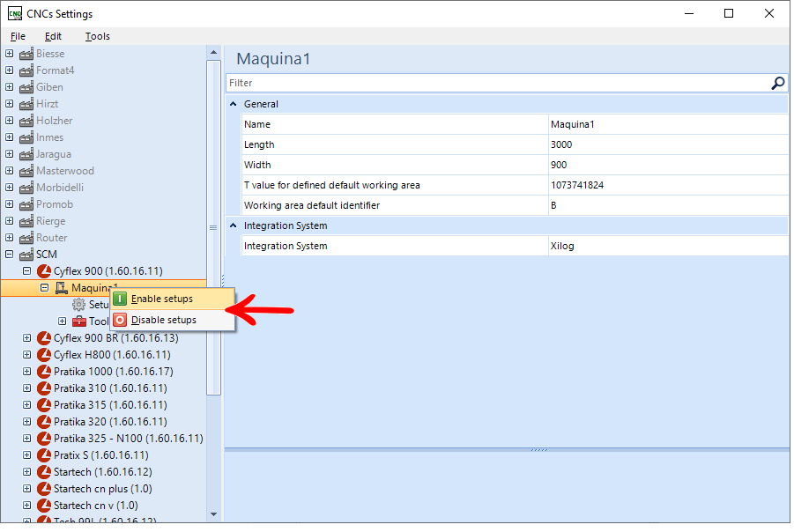Open the Tools menu
Viewport: 794px width, 532px height.
coord(97,36)
